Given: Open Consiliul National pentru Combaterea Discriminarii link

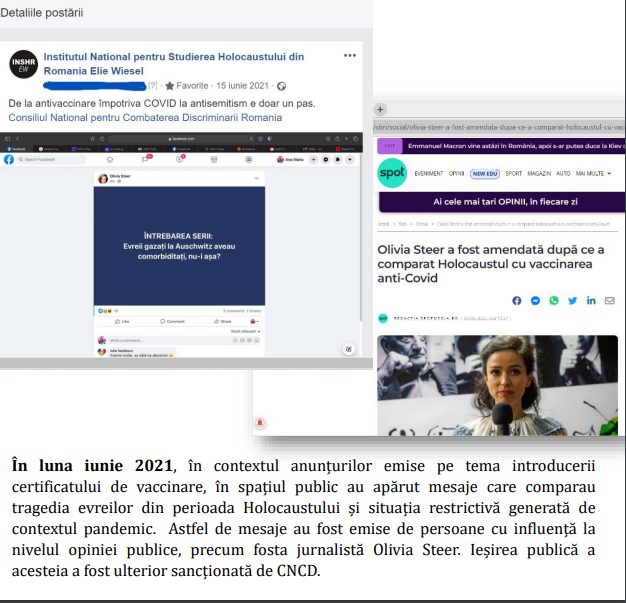Looking at the screenshot, I should point(145,118).
